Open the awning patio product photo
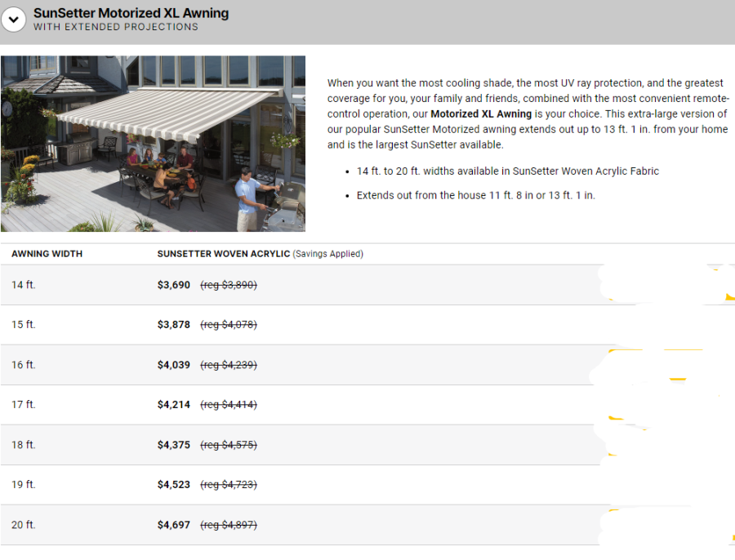Viewport: 735px width, 560px height. tap(153, 144)
